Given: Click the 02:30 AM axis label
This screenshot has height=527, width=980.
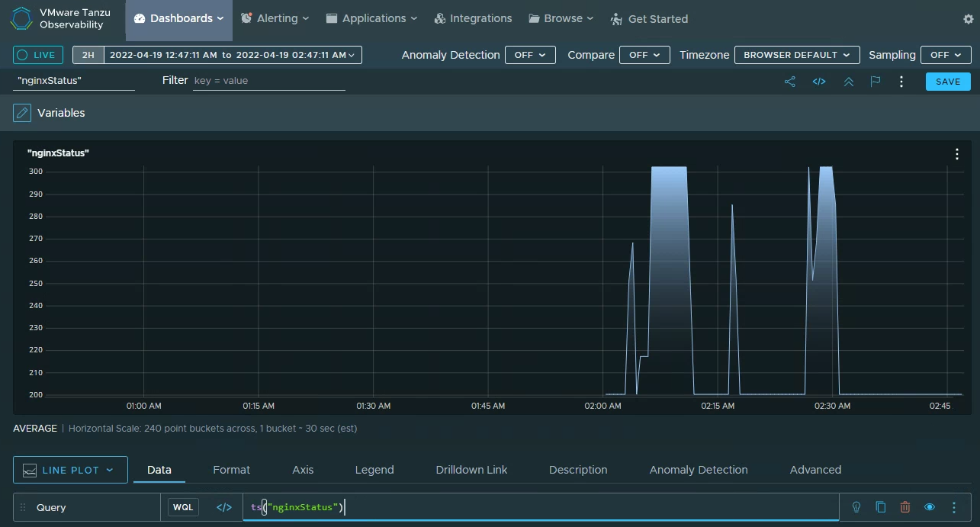Looking at the screenshot, I should tap(832, 406).
